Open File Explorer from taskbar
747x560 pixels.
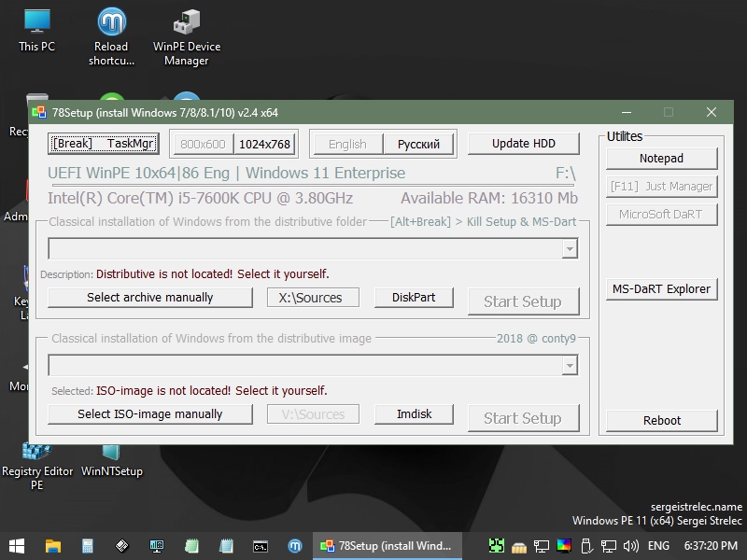click(x=52, y=545)
